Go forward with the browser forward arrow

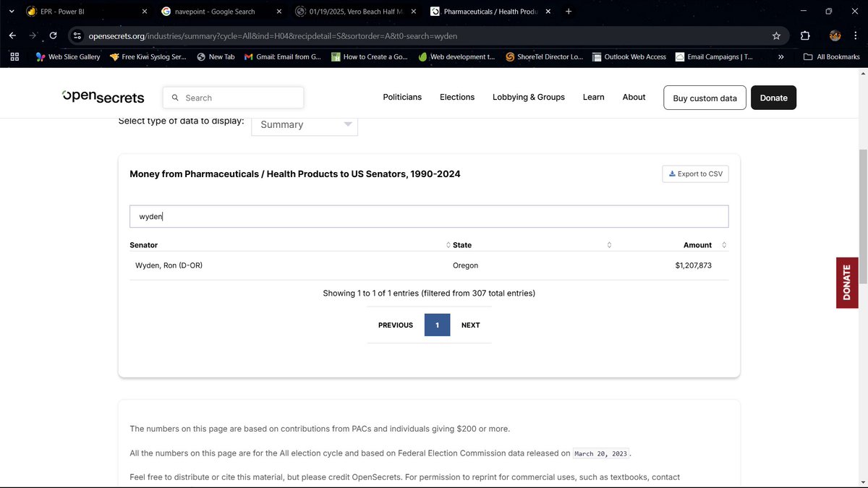(x=33, y=35)
